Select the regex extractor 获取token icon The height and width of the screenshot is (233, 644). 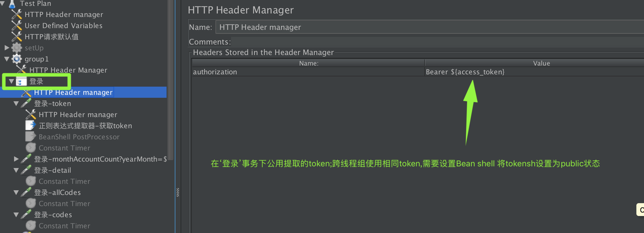[x=31, y=126]
